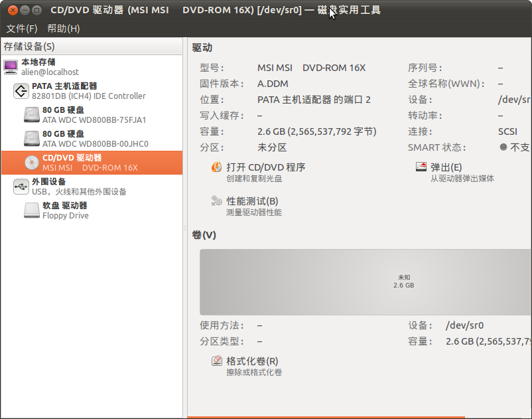Image resolution: width=532 pixels, height=419 pixels.
Task: Click the SMART 状态: label
Action: 436,147
